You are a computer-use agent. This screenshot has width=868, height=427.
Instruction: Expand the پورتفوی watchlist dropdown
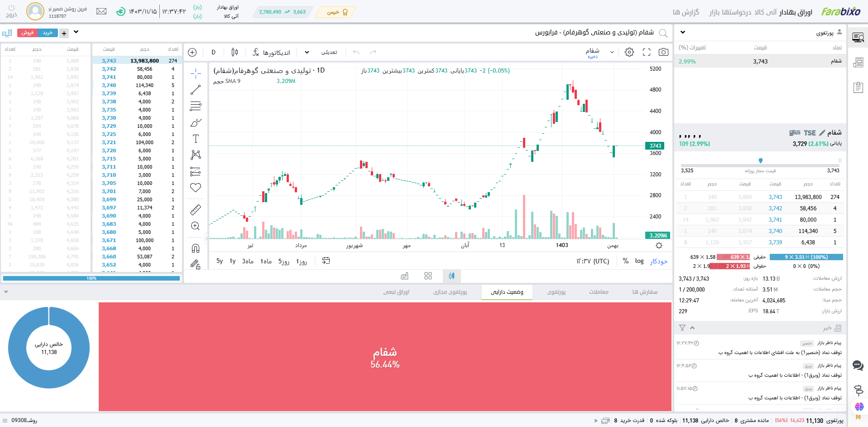[683, 33]
